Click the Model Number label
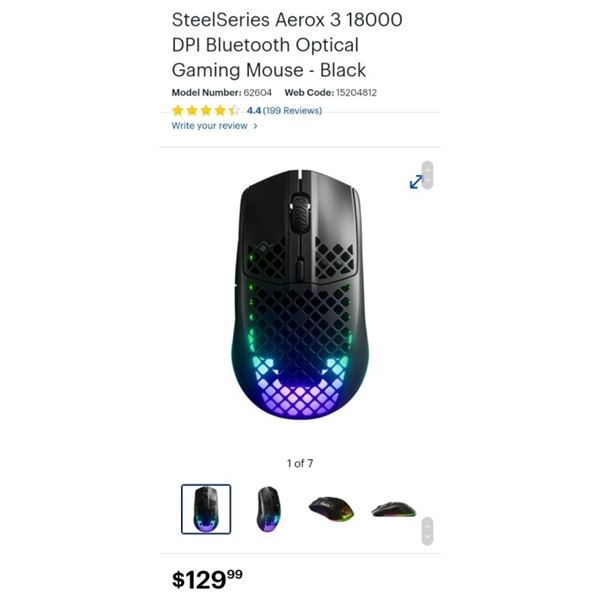 point(207,93)
